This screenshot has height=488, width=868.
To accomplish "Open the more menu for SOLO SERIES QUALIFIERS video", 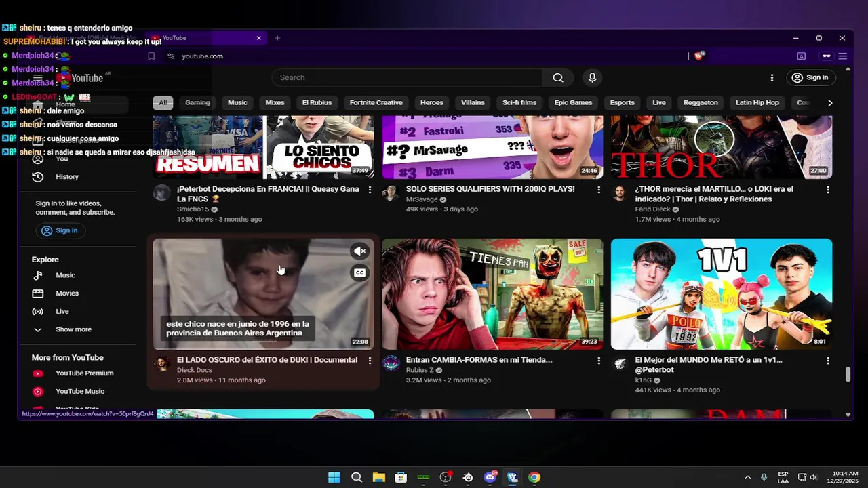I will click(599, 190).
